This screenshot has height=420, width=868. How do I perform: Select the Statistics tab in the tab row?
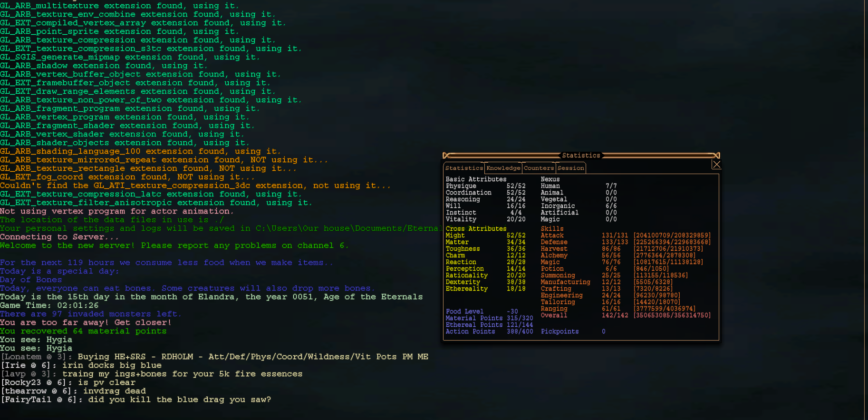(464, 168)
